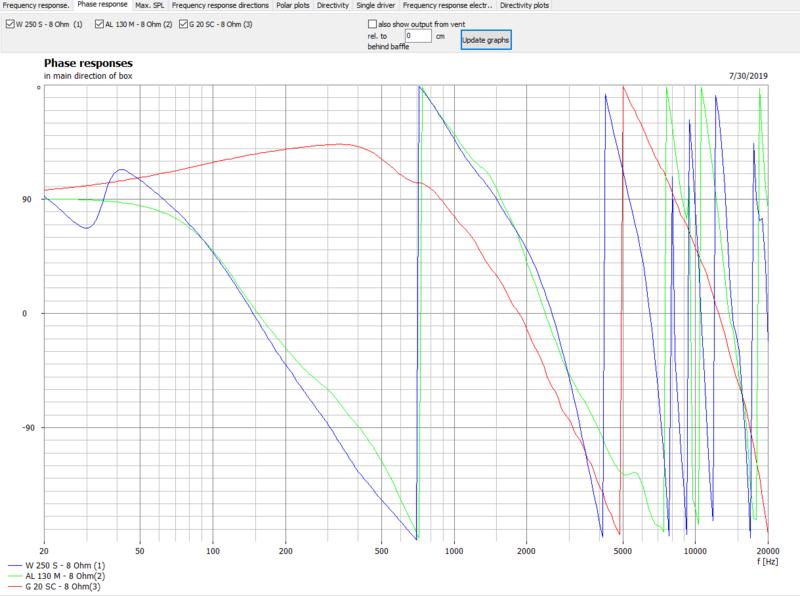Image resolution: width=800 pixels, height=596 pixels.
Task: Click the behind-baffle distance cm field
Action: tap(418, 37)
